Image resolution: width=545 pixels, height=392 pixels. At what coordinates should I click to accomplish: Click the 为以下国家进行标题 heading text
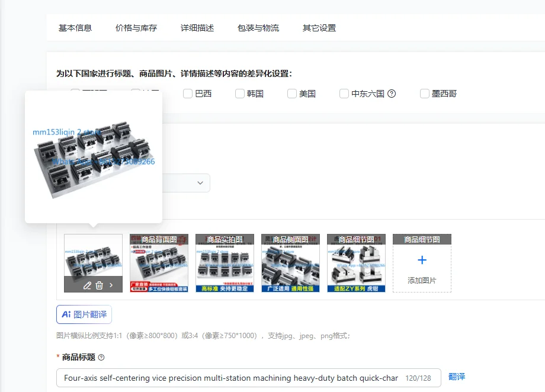pos(174,73)
